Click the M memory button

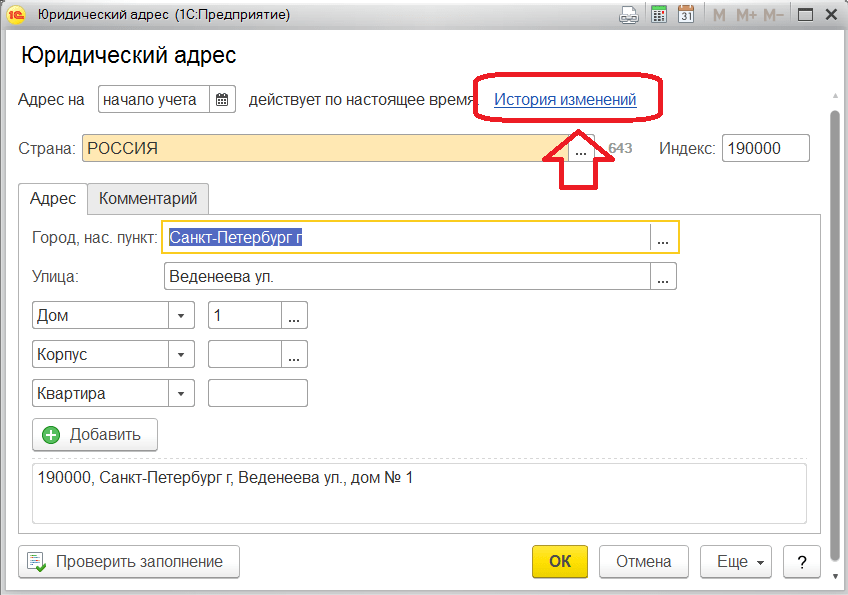(719, 14)
